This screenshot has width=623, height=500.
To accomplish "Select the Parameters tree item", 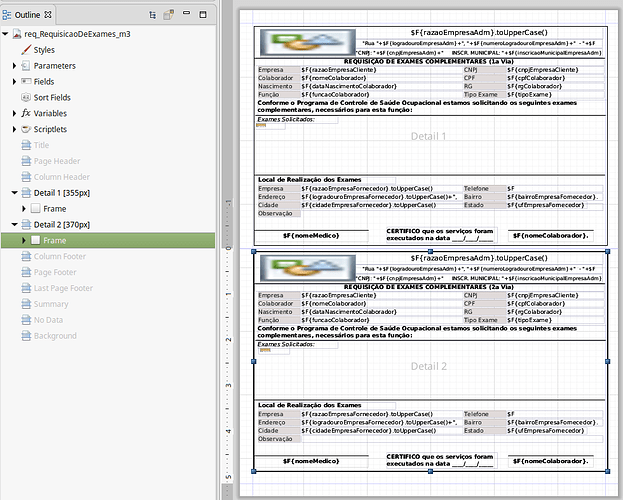I will coord(54,66).
